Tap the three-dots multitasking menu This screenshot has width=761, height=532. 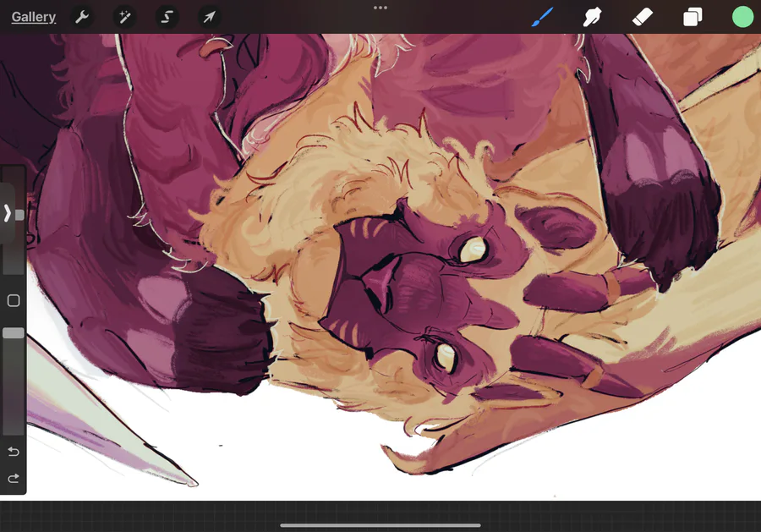click(380, 8)
